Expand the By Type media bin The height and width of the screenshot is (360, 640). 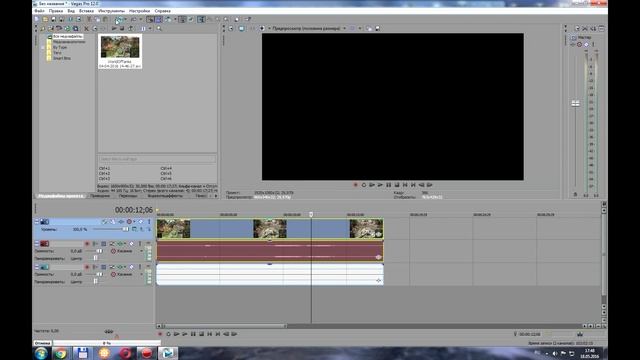point(43,47)
